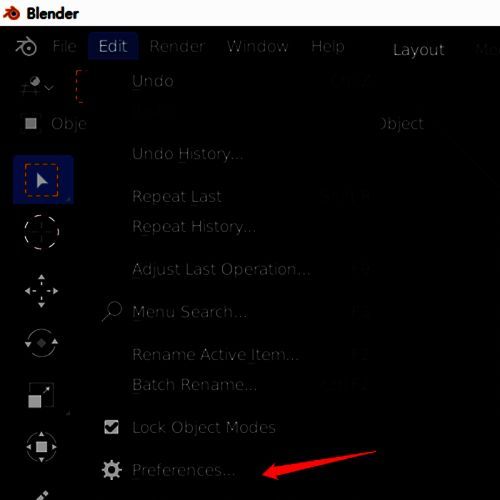Open the editor type dropdown
Screen dimensions: 500x500
[x=37, y=85]
